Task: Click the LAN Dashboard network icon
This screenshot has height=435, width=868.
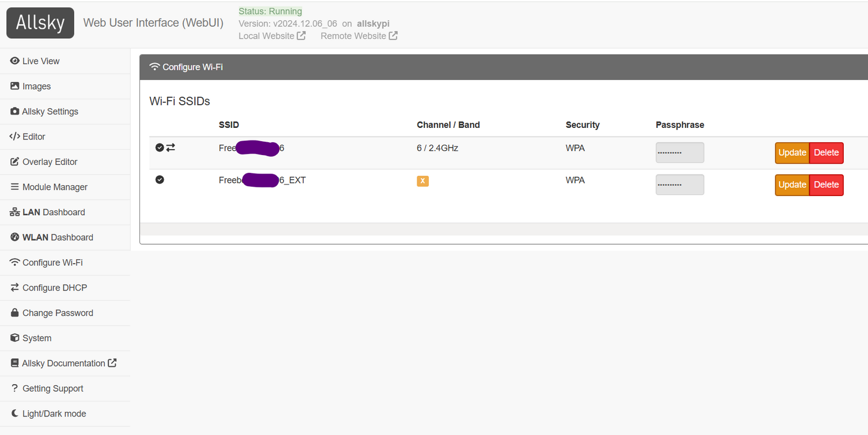Action: click(15, 212)
